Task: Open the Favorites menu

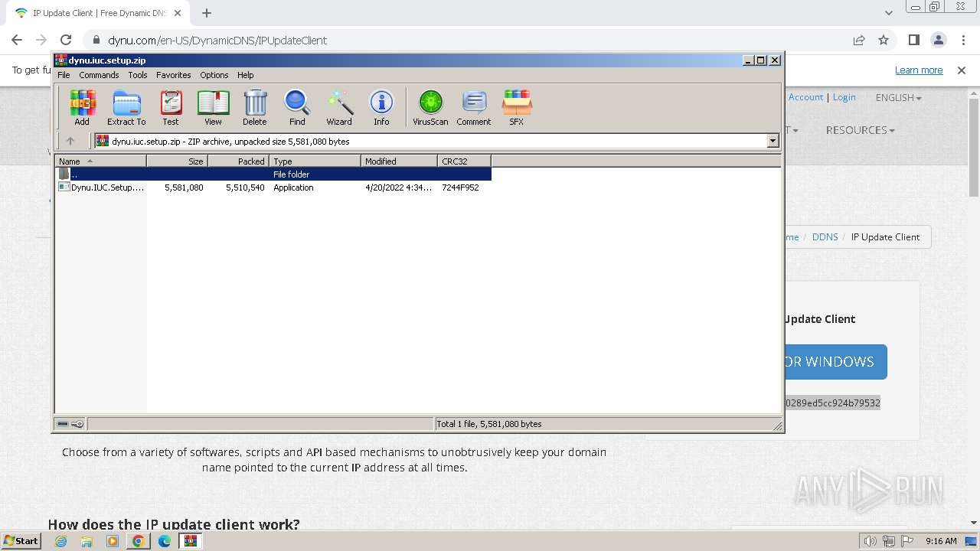Action: tap(174, 75)
